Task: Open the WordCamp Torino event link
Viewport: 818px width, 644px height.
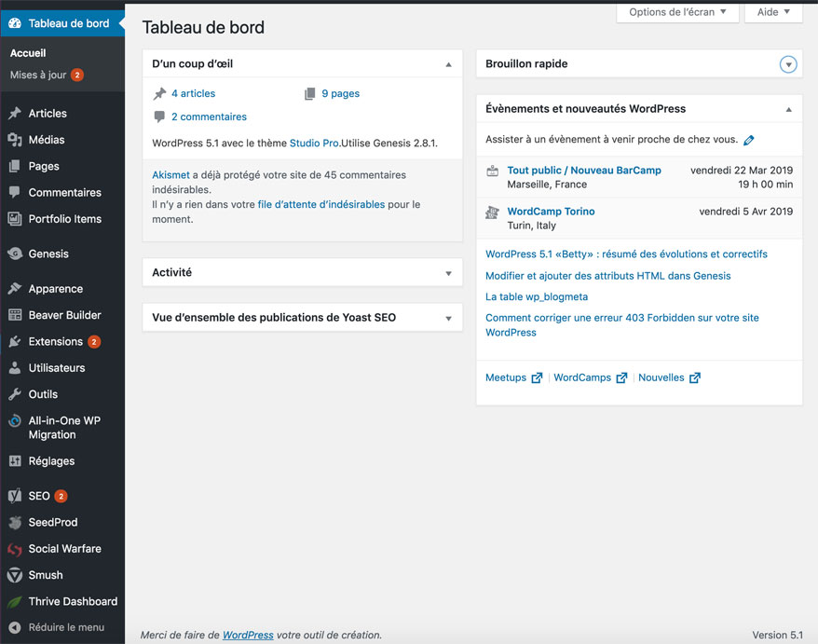Action: point(551,212)
